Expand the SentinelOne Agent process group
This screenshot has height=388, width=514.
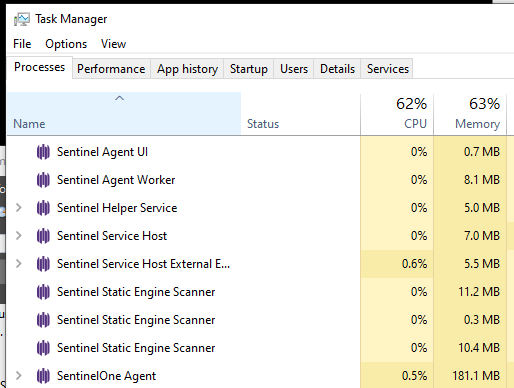[19, 376]
